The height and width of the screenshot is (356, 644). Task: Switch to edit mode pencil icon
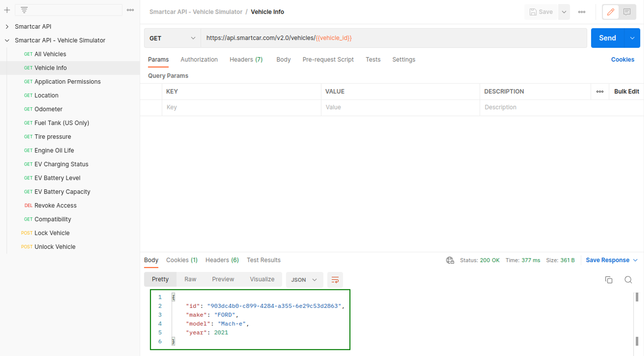click(611, 12)
